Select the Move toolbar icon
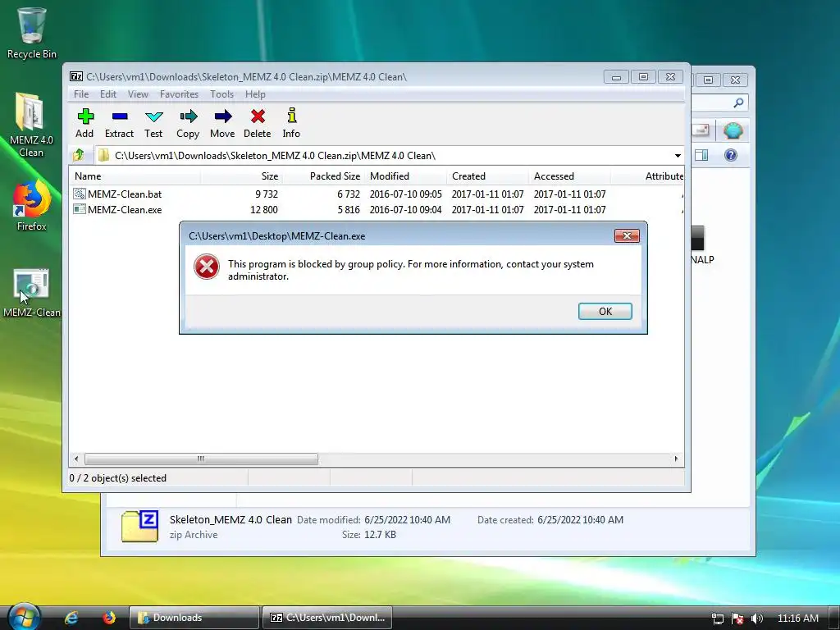This screenshot has height=630, width=840. coord(222,123)
